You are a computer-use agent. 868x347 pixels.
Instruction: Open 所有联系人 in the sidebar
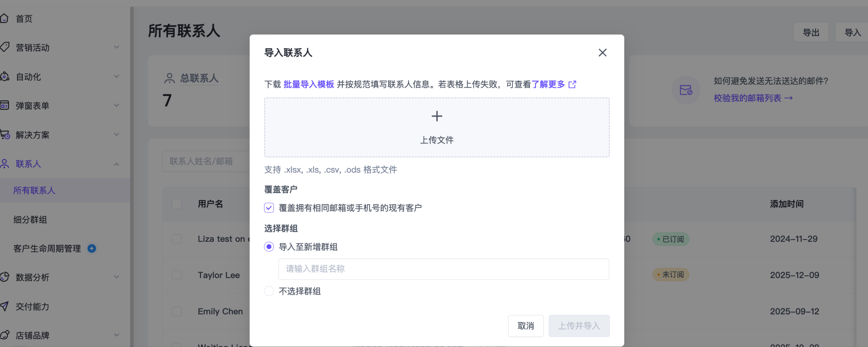point(34,190)
